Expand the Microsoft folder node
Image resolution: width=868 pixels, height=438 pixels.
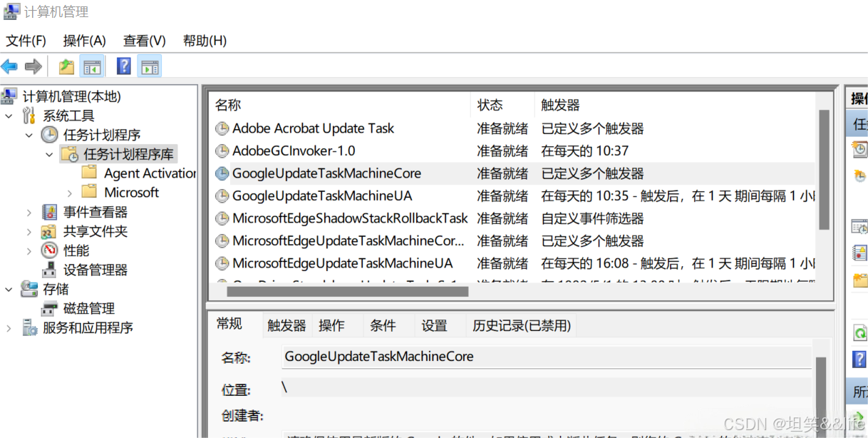click(69, 193)
